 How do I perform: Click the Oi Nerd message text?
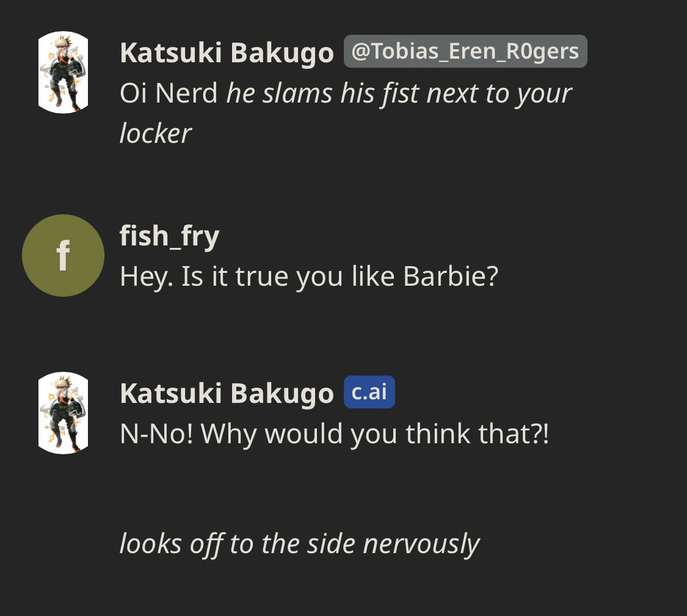point(168,93)
